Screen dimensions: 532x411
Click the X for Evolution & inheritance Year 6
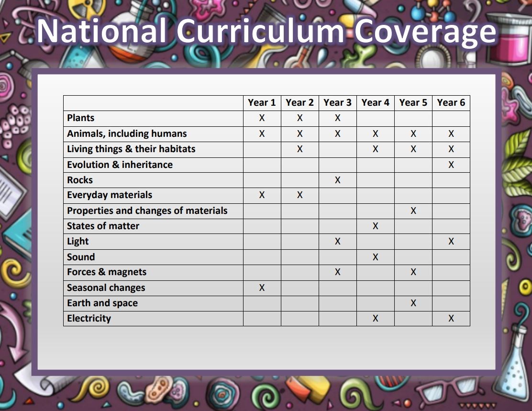[451, 165]
